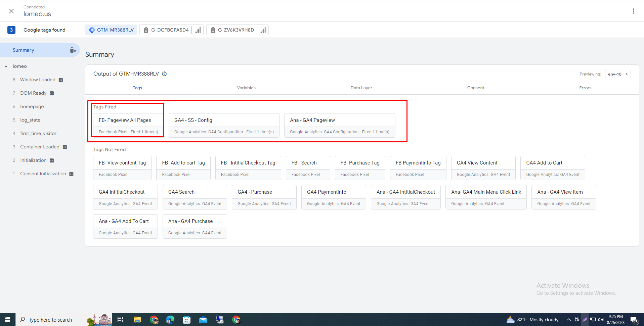644x326 pixels.
Task: Click the API icon next to Window Loaded
Action: tap(61, 80)
